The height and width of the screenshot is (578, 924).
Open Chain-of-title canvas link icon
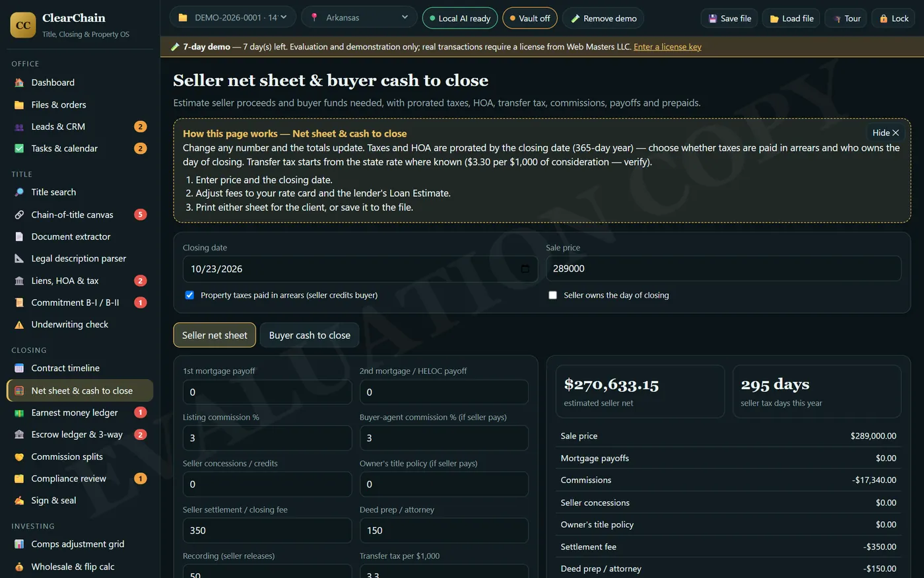point(19,215)
